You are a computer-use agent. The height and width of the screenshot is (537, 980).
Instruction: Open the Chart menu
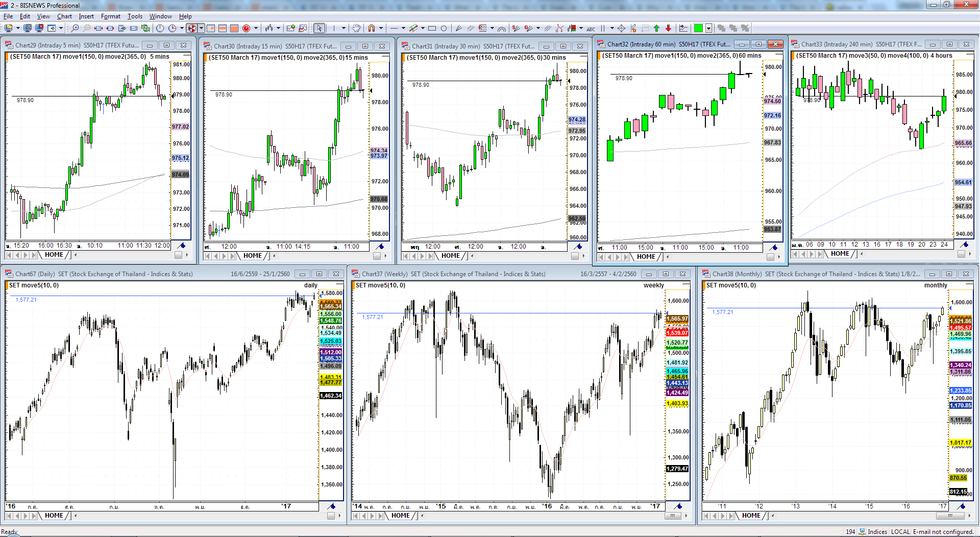(64, 16)
